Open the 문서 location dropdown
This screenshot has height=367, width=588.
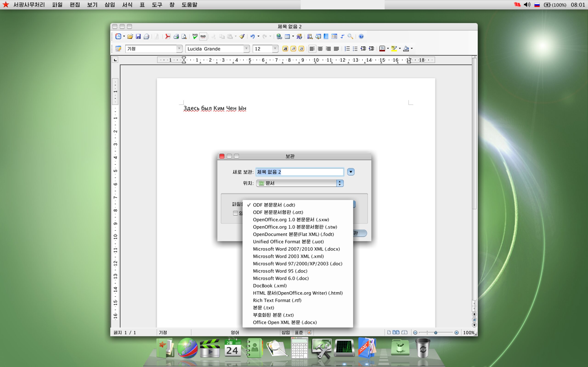click(300, 183)
